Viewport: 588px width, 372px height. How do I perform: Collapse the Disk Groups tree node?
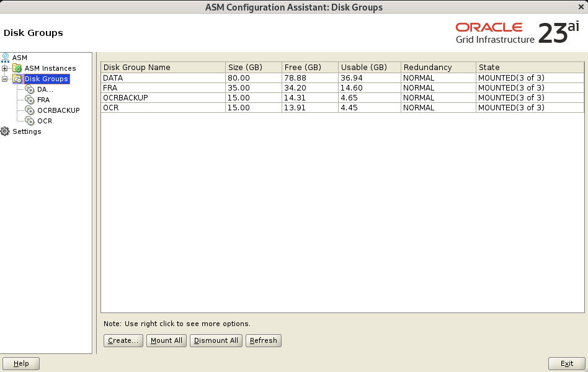pyautogui.click(x=4, y=79)
